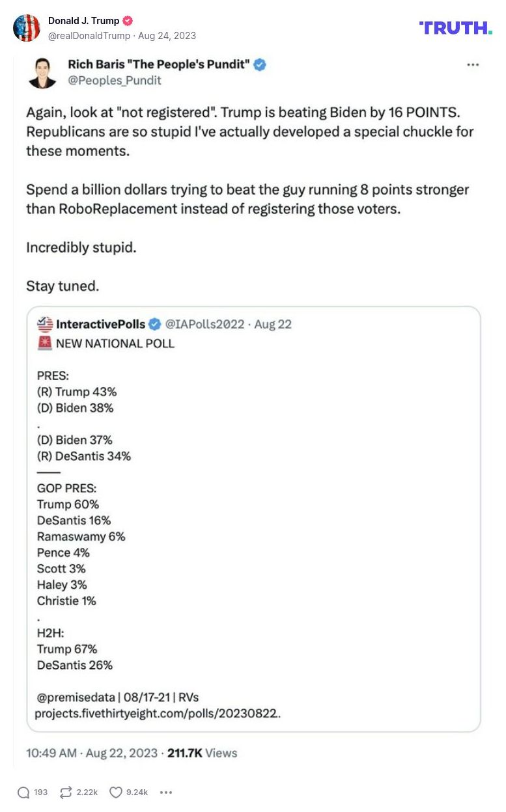
Task: Open the Donald J. Trump profile name link
Action: coord(83,21)
